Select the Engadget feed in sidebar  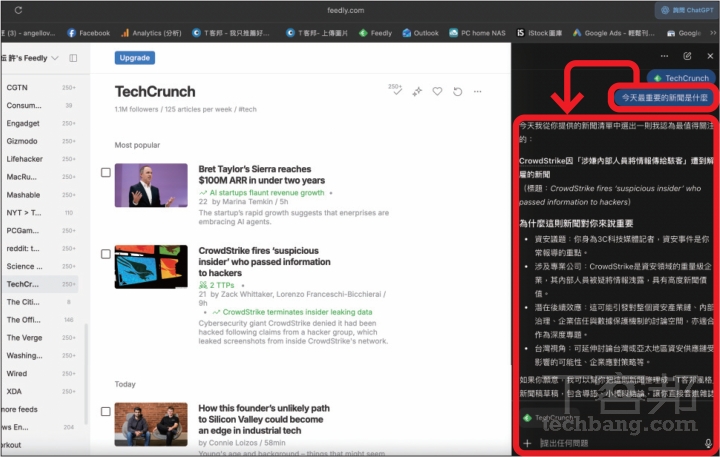[x=40, y=123]
